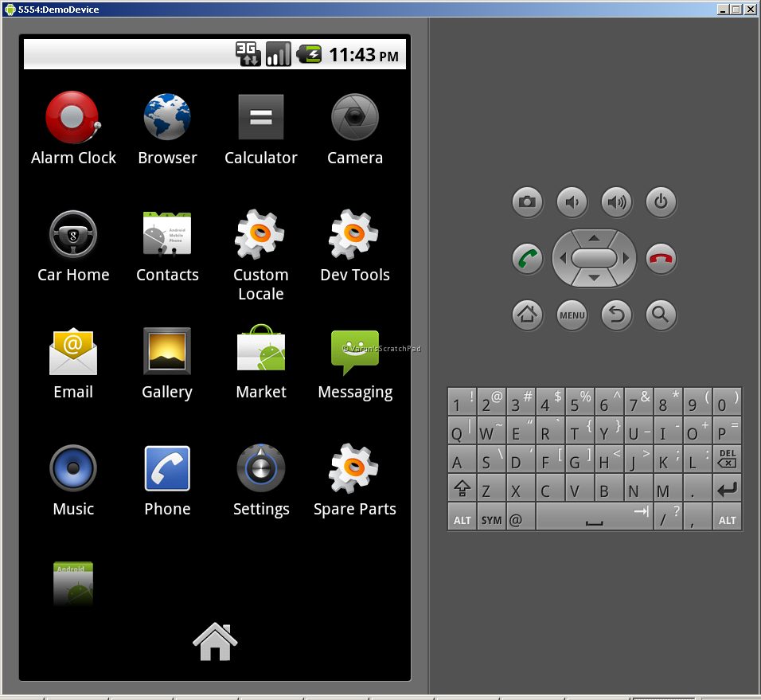Tap the home icon to close app drawer
Screen dimensions: 761x700
[215, 642]
